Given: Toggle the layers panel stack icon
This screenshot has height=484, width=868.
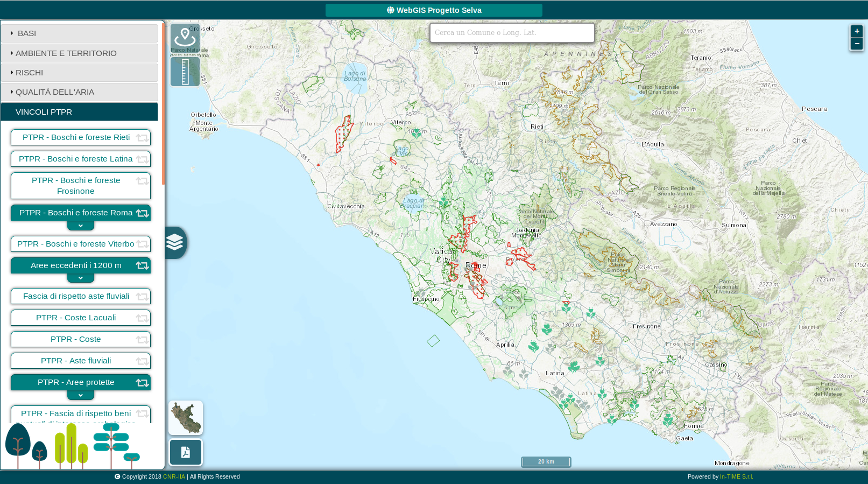Looking at the screenshot, I should (x=175, y=243).
